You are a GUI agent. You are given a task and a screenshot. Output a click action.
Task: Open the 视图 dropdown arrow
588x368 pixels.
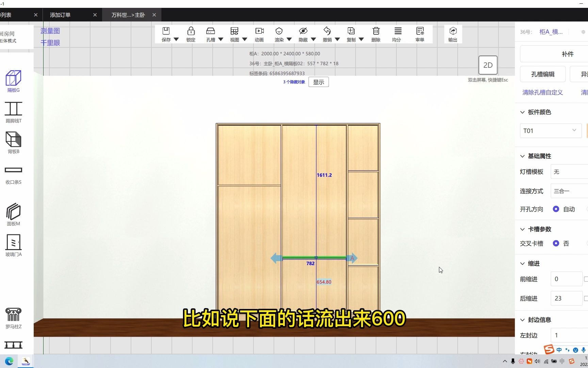244,40
